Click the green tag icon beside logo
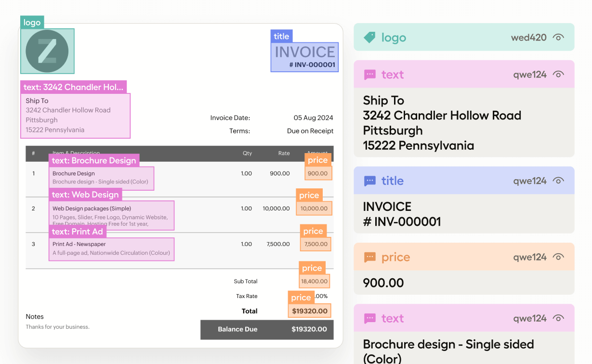 point(369,38)
